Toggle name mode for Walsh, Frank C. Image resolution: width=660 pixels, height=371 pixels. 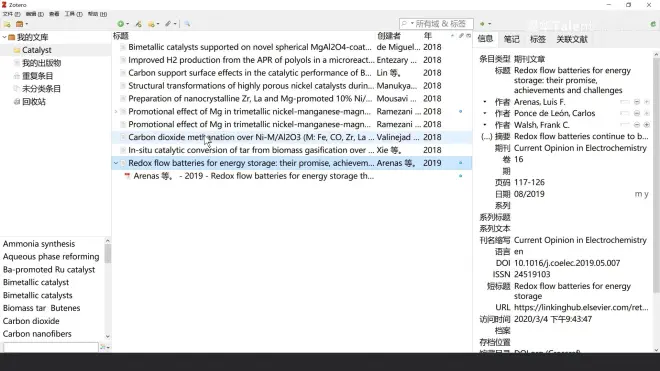tap(625, 125)
